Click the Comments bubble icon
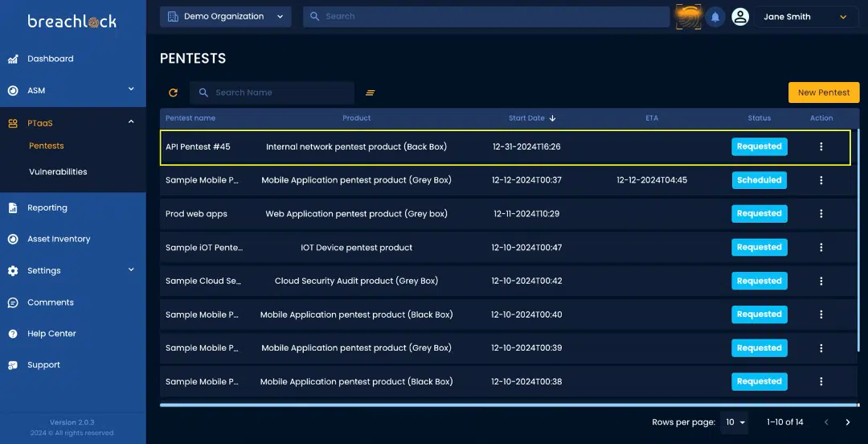The width and height of the screenshot is (868, 444). 13,302
